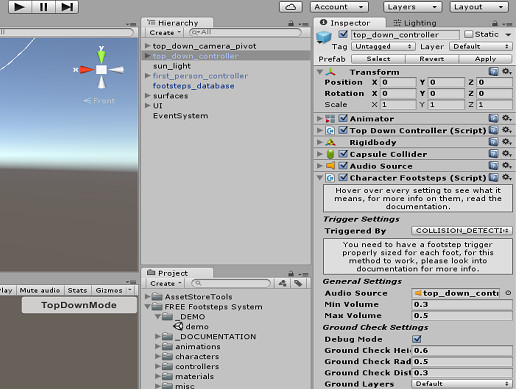Click the Hierarchy search field

tap(245, 32)
